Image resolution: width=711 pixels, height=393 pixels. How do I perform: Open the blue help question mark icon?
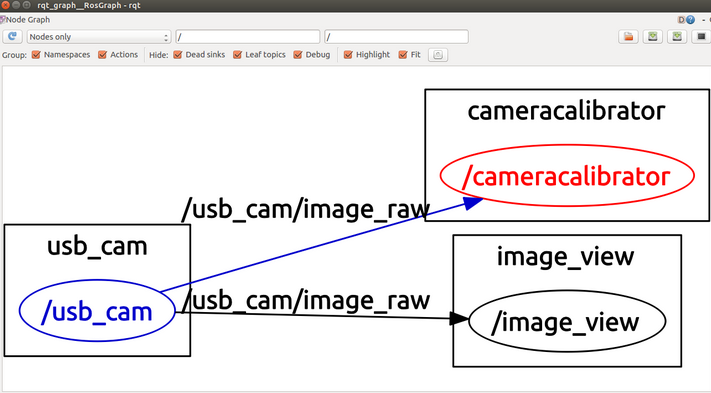(x=690, y=19)
